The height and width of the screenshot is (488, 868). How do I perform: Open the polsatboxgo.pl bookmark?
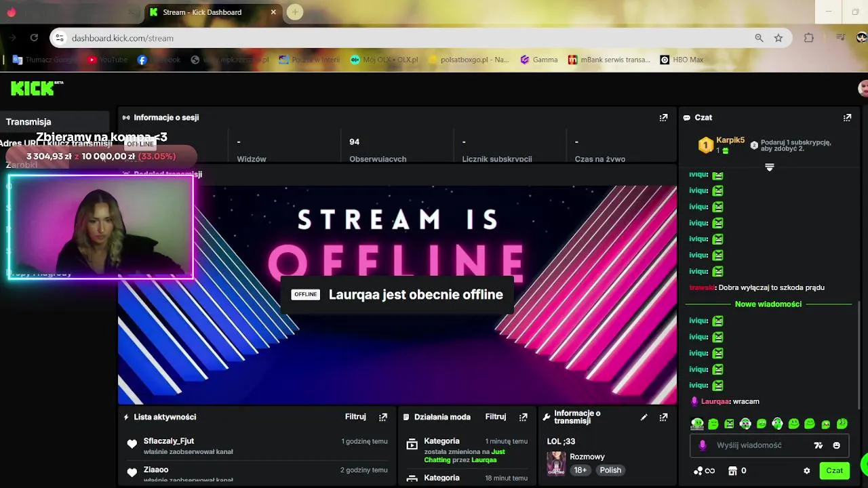tap(469, 60)
